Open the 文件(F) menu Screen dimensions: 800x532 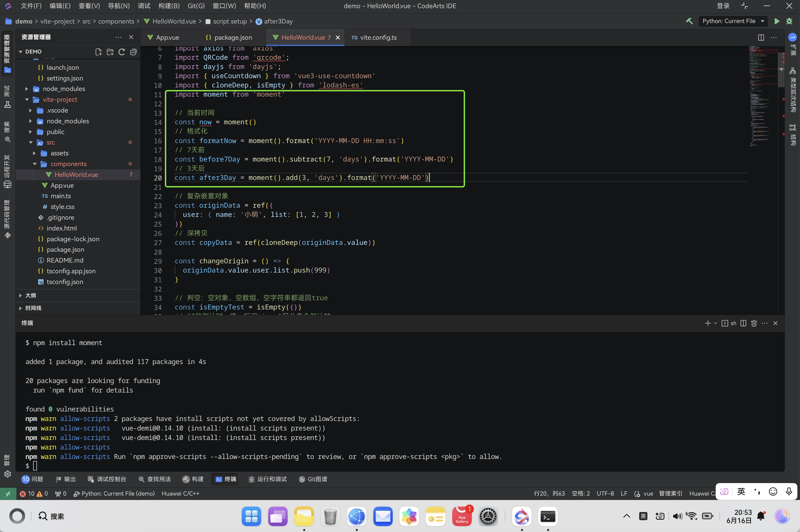31,6
